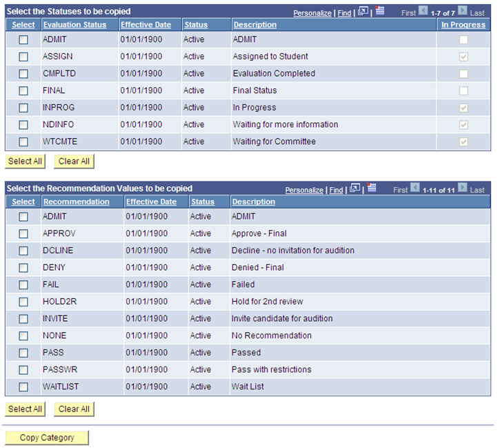
Task: Toggle In Progress checkbox for Assigned to Student
Action: point(464,57)
